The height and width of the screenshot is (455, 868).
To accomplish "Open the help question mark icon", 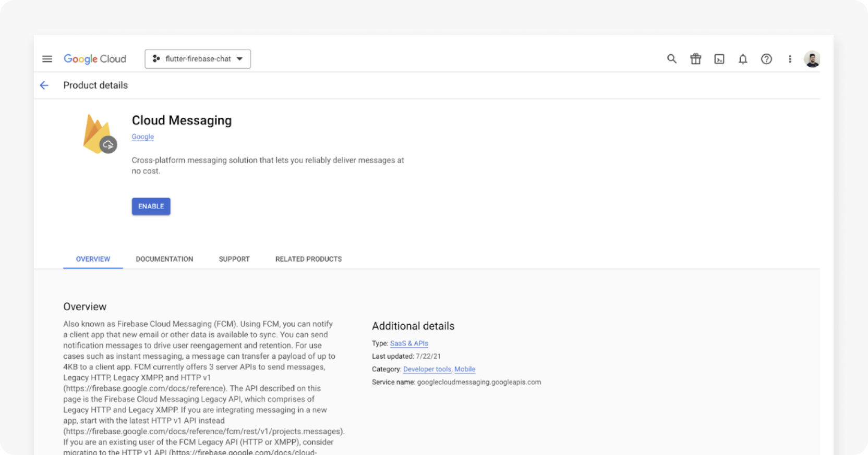I will [x=766, y=59].
